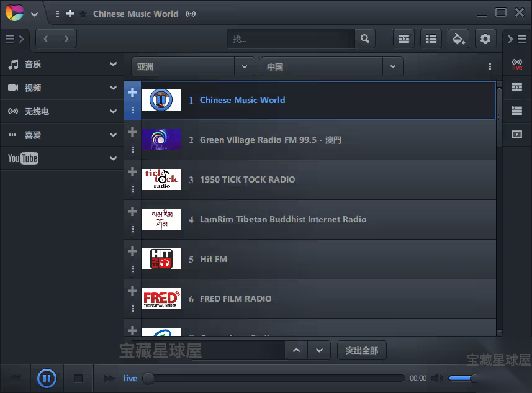Screen dimensions: 532x393
Task: Open right sidebar video panel icon
Action: (516, 134)
